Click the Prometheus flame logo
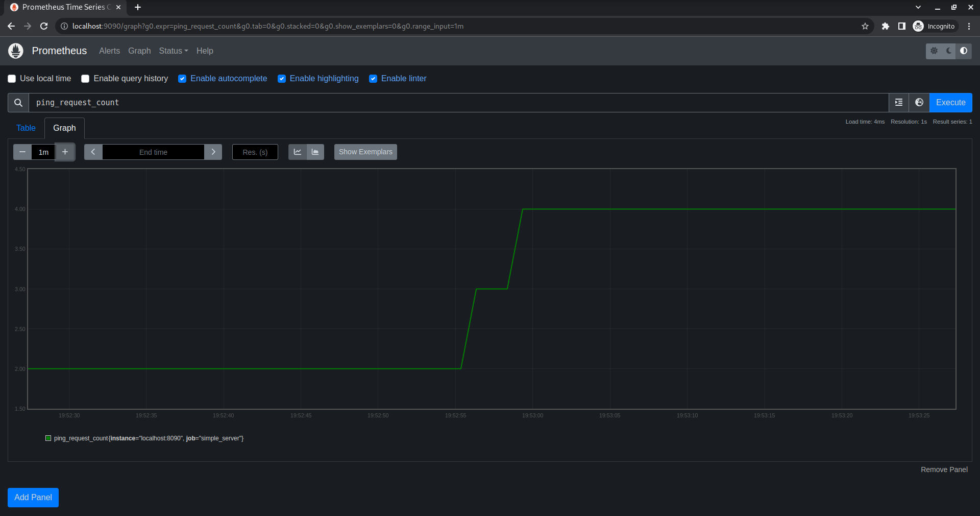This screenshot has width=980, height=516. (16, 51)
